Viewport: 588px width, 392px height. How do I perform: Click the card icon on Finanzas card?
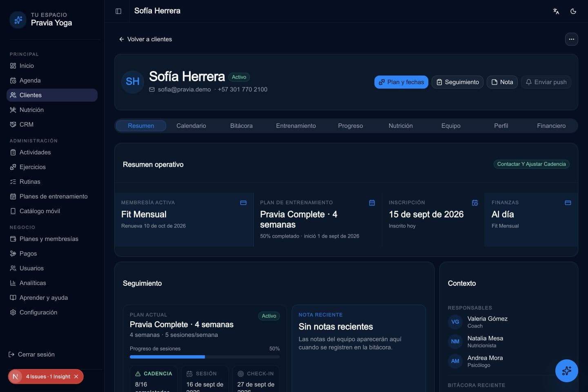(x=568, y=203)
